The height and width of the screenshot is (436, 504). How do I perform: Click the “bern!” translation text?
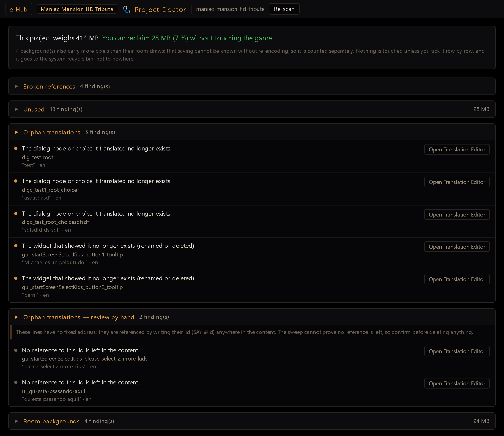30,295
